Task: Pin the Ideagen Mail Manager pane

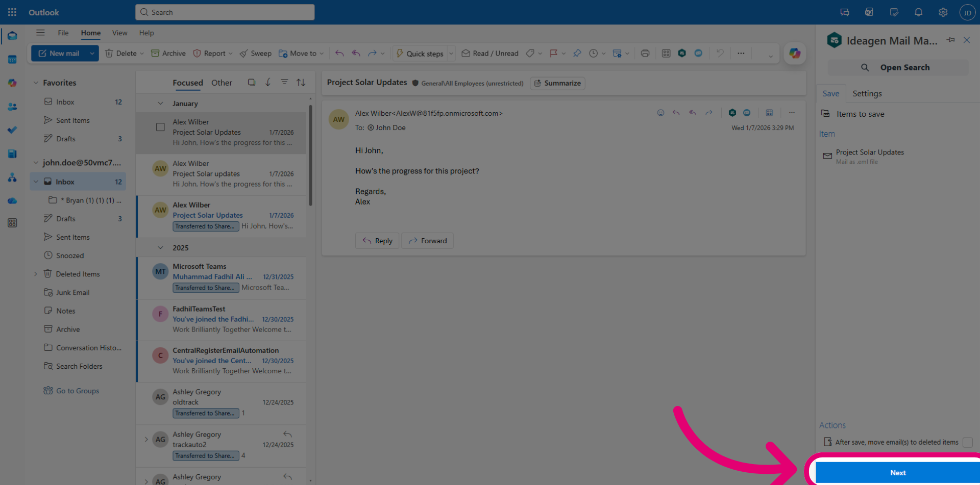Action: pyautogui.click(x=950, y=40)
